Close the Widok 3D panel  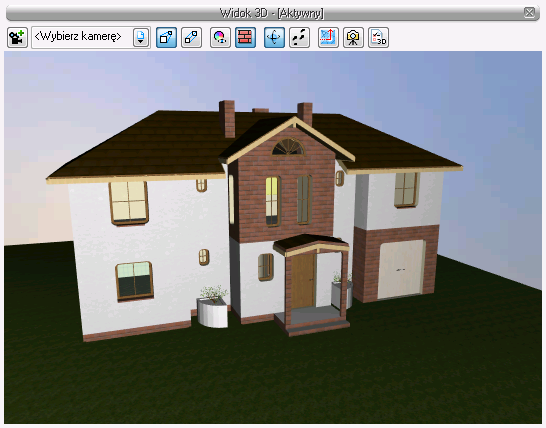click(x=529, y=13)
